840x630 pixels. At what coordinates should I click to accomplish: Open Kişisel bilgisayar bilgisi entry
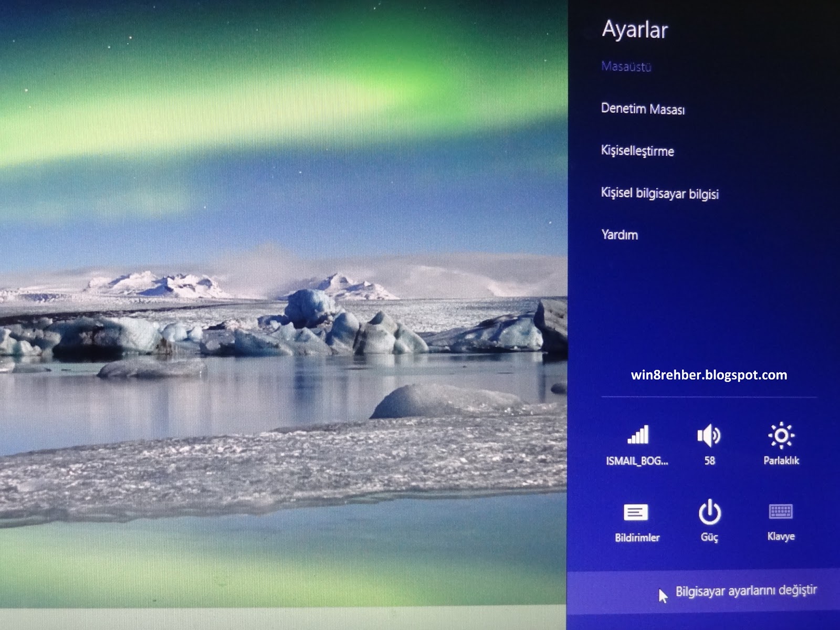pos(661,193)
